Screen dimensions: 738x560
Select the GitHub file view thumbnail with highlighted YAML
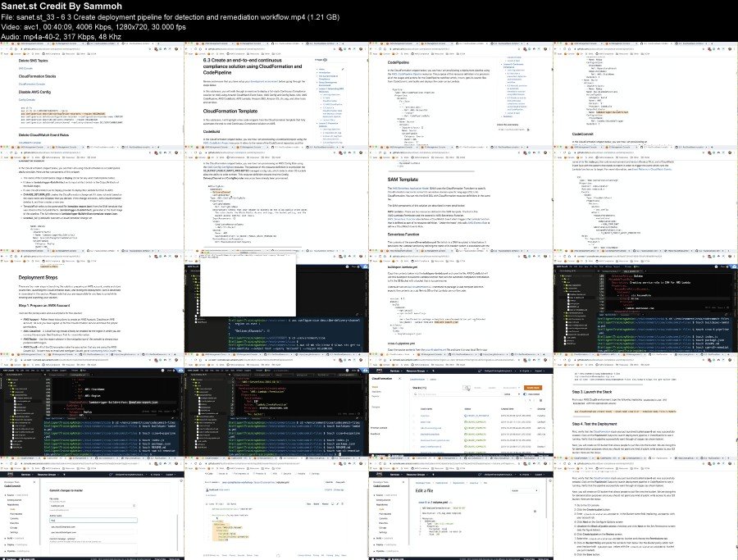276,508
